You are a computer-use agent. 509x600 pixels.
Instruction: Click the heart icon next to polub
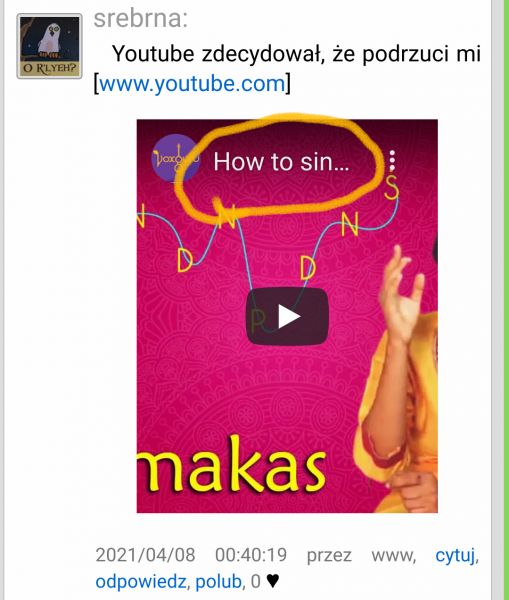272,581
